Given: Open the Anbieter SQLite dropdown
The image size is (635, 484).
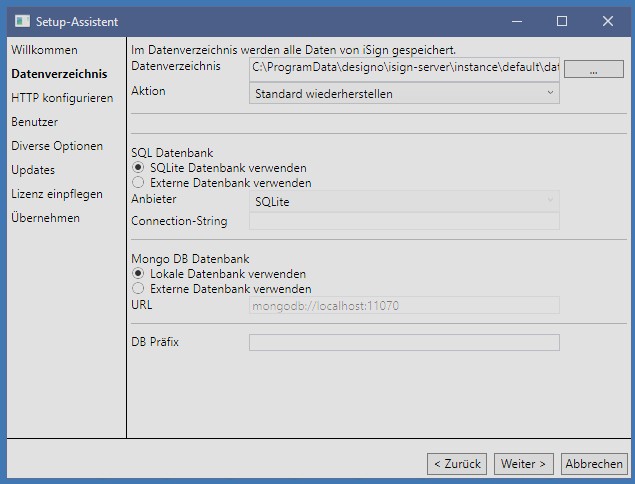Looking at the screenshot, I should pyautogui.click(x=404, y=201).
